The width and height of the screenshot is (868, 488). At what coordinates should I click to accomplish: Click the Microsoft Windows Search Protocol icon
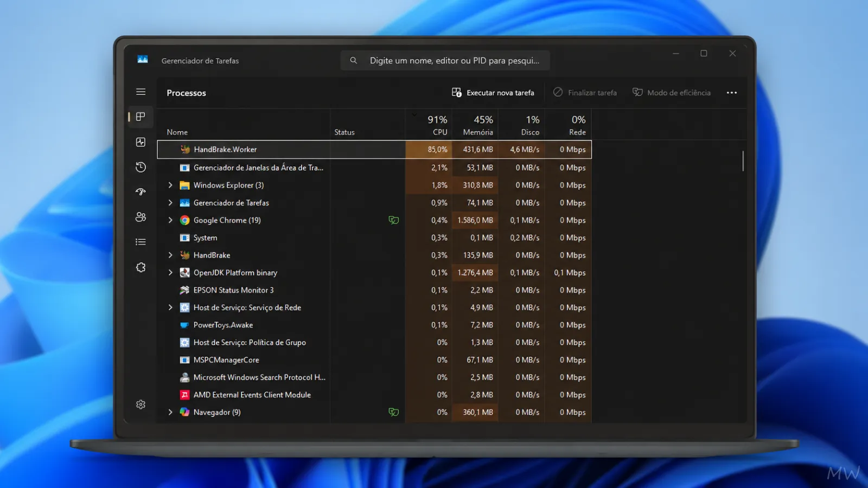click(x=184, y=377)
